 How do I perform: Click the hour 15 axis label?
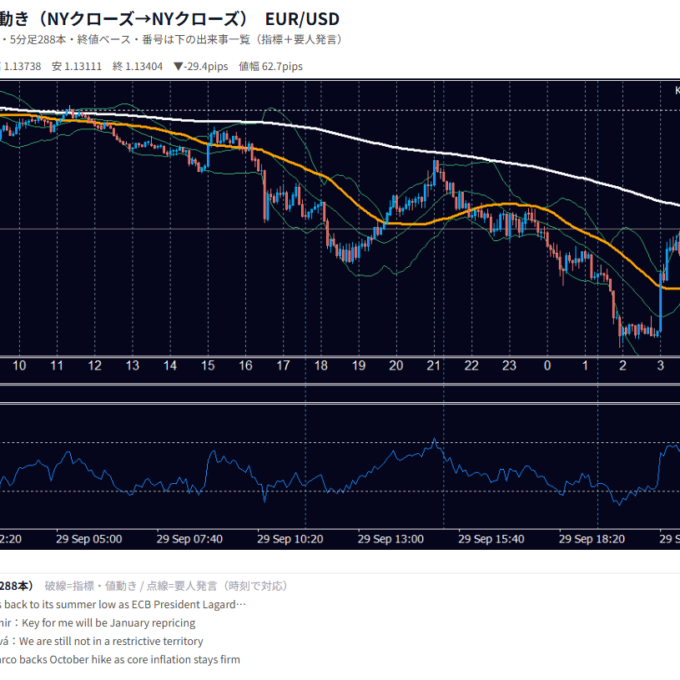coord(208,366)
